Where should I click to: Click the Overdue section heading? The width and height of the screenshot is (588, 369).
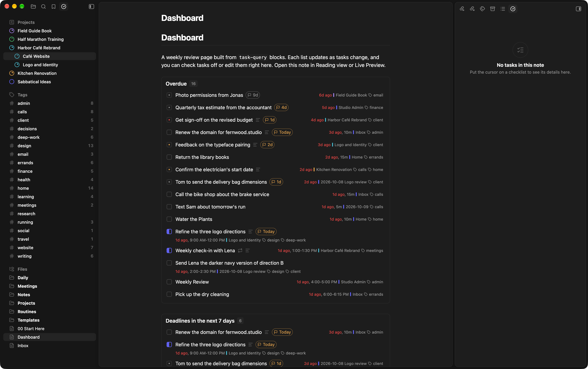click(x=176, y=84)
